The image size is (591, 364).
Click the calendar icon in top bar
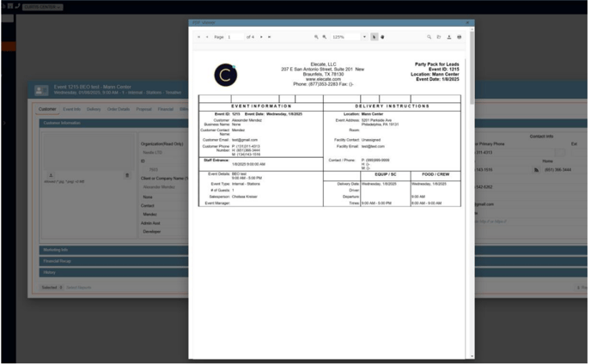(10, 6)
